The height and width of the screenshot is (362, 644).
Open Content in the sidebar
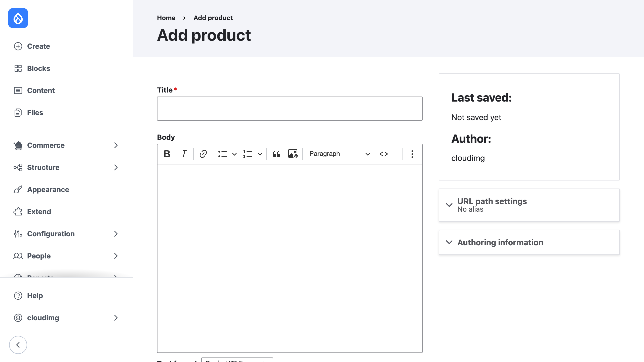(x=66, y=90)
